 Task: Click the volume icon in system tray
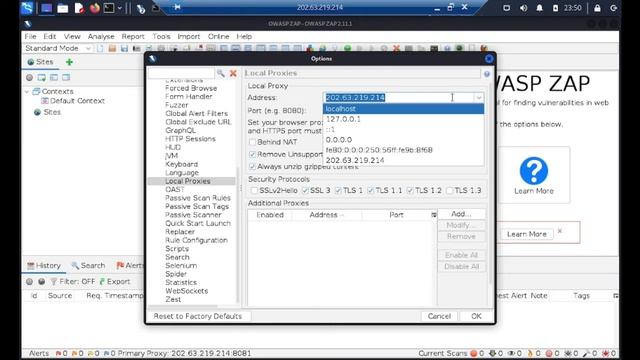523,8
